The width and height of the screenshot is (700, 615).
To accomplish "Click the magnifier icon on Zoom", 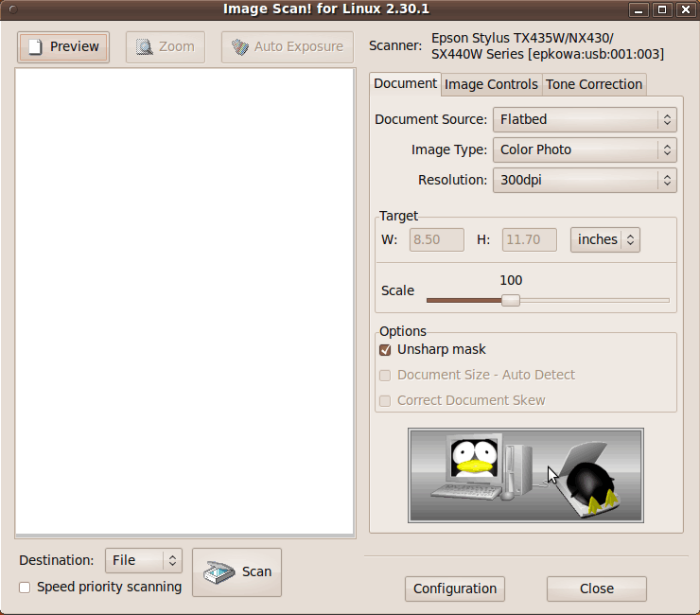I will point(144,47).
